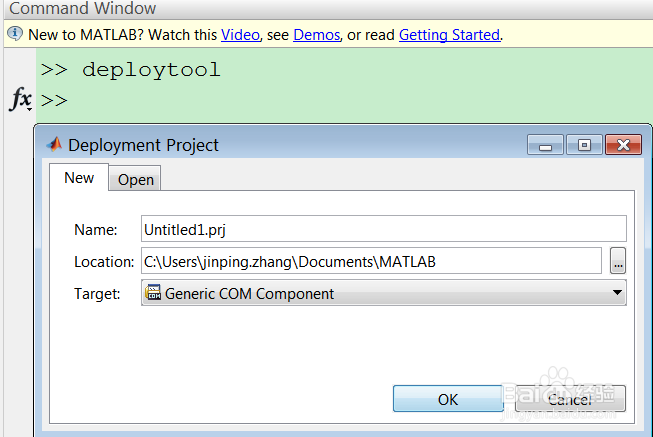Minimize the Deployment Project dialog
This screenshot has width=653, height=437.
coord(545,145)
